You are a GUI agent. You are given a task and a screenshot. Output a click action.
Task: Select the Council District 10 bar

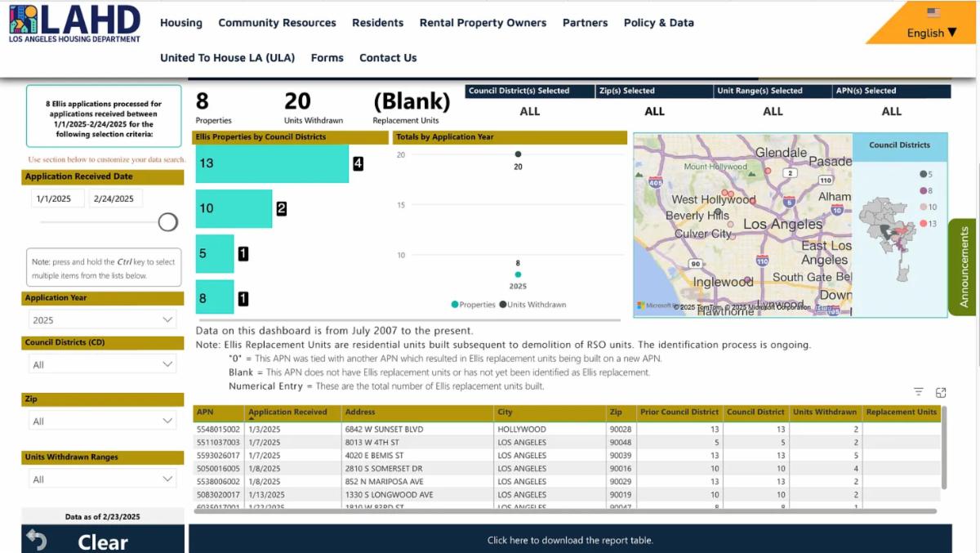[x=234, y=209]
